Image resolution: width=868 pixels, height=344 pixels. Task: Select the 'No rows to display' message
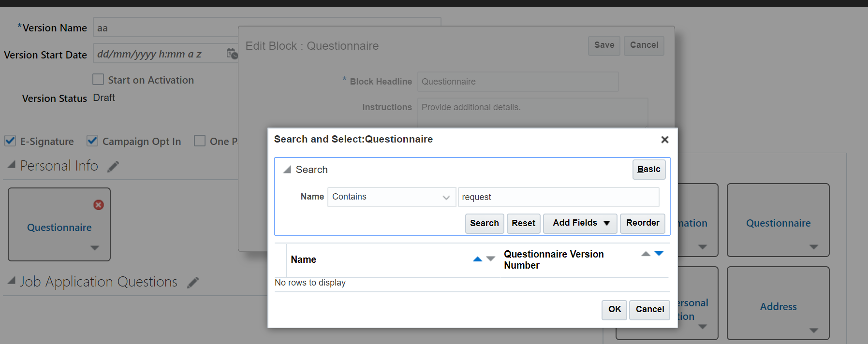pyautogui.click(x=310, y=283)
